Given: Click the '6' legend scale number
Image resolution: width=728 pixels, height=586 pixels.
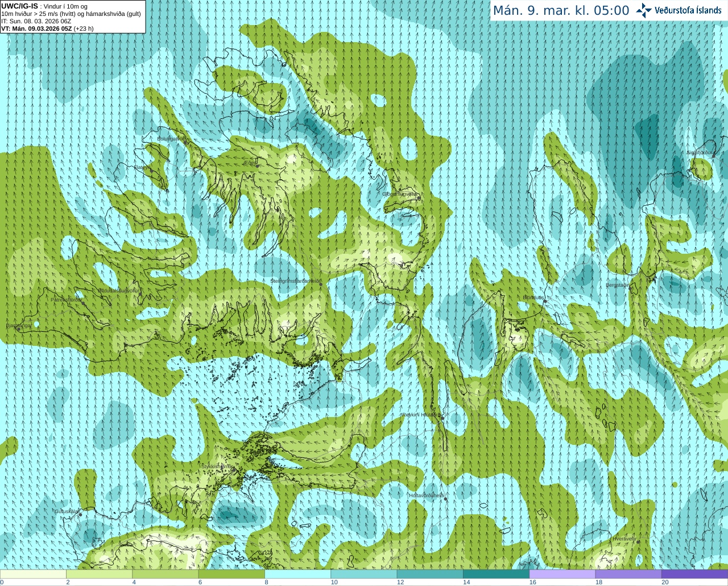Looking at the screenshot, I should point(200,582).
